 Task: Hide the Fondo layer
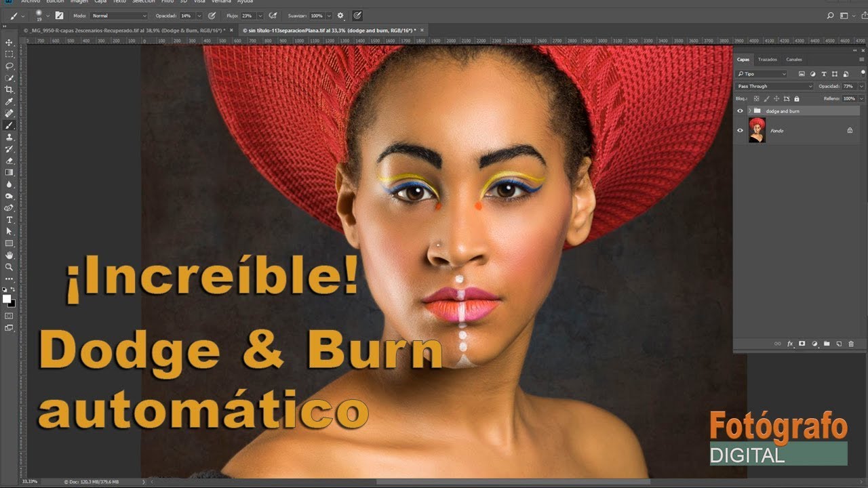point(740,130)
